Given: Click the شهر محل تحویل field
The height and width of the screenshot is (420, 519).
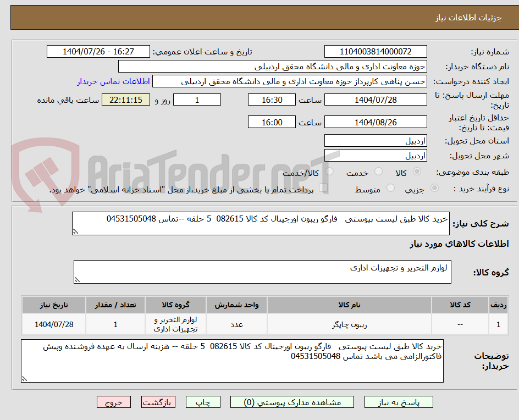Looking at the screenshot, I should (x=376, y=156).
